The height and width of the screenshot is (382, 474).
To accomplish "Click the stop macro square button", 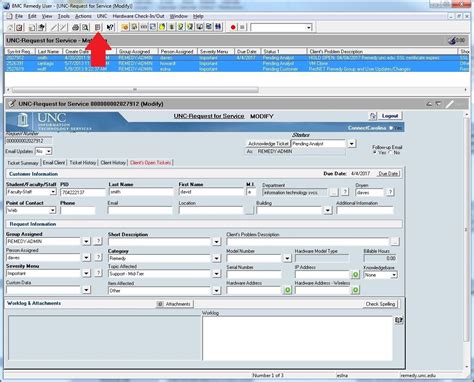I will click(242, 27).
